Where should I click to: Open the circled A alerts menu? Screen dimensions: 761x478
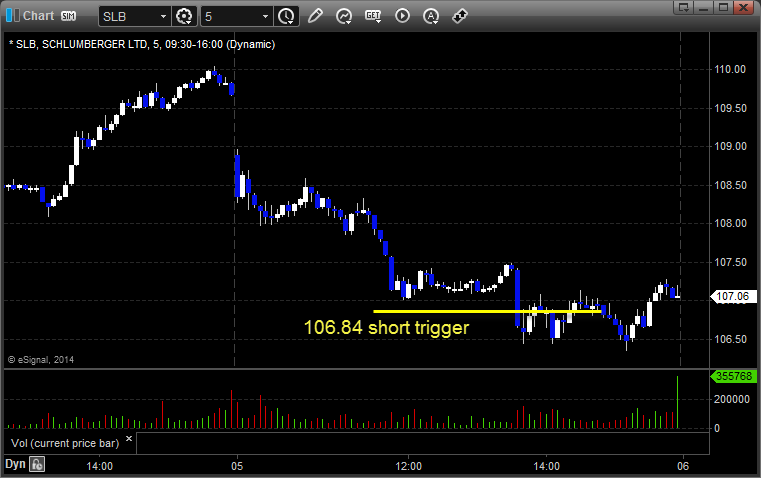pyautogui.click(x=431, y=16)
